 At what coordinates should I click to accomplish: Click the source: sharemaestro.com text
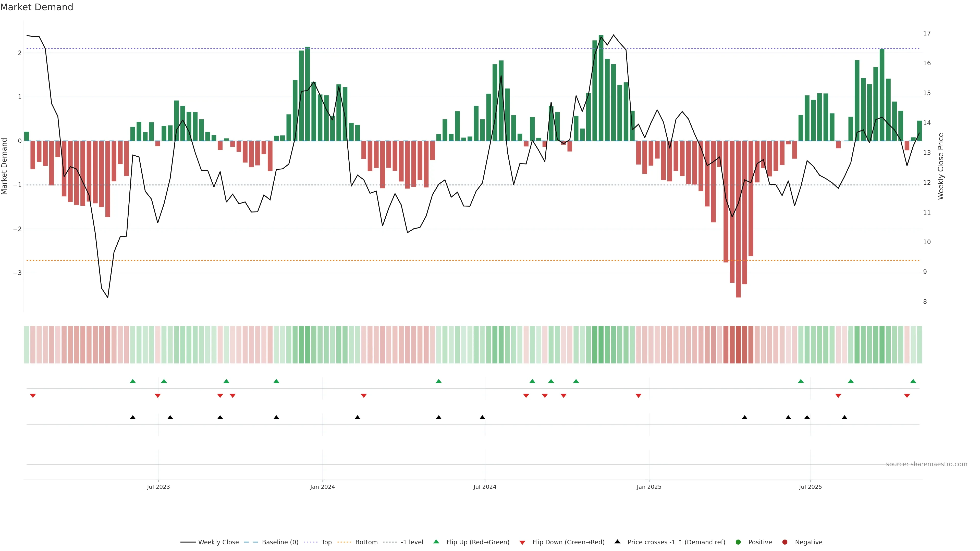tap(926, 464)
